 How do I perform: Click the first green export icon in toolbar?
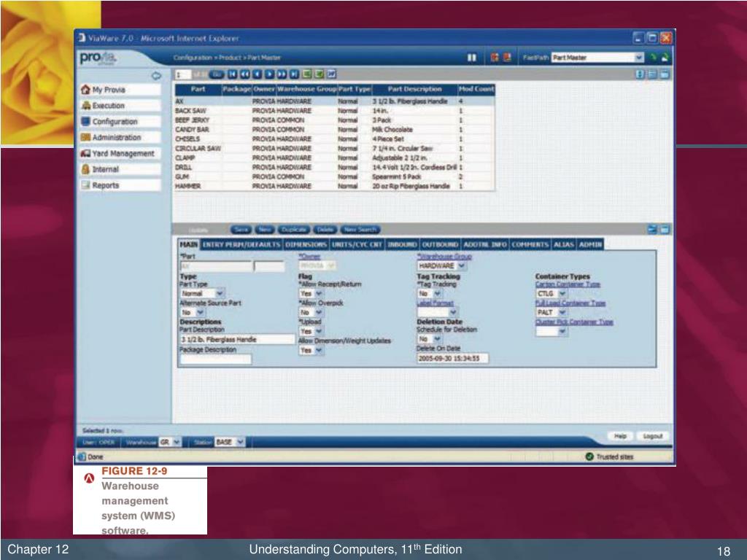click(x=307, y=74)
